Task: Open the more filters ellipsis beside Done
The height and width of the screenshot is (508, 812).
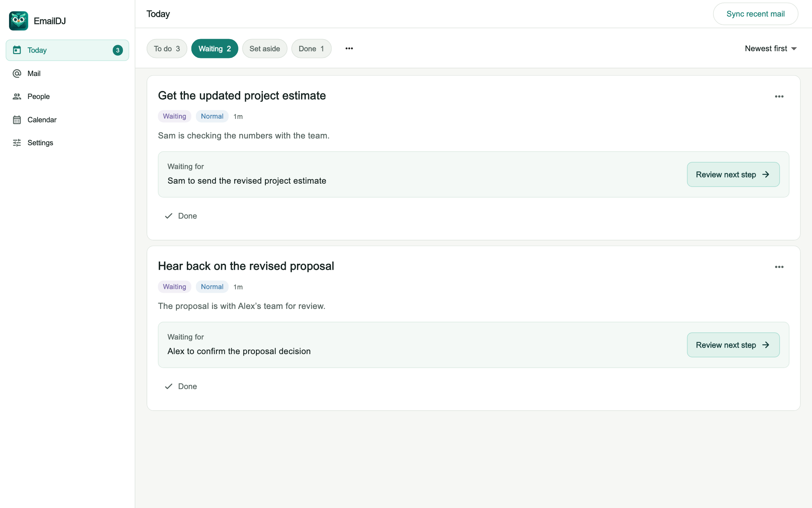Action: (x=349, y=49)
